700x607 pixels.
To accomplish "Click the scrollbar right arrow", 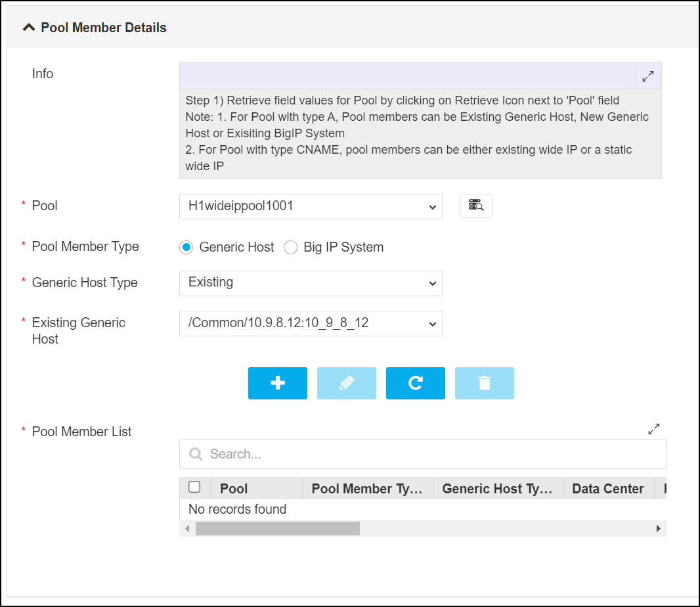I will [x=658, y=528].
